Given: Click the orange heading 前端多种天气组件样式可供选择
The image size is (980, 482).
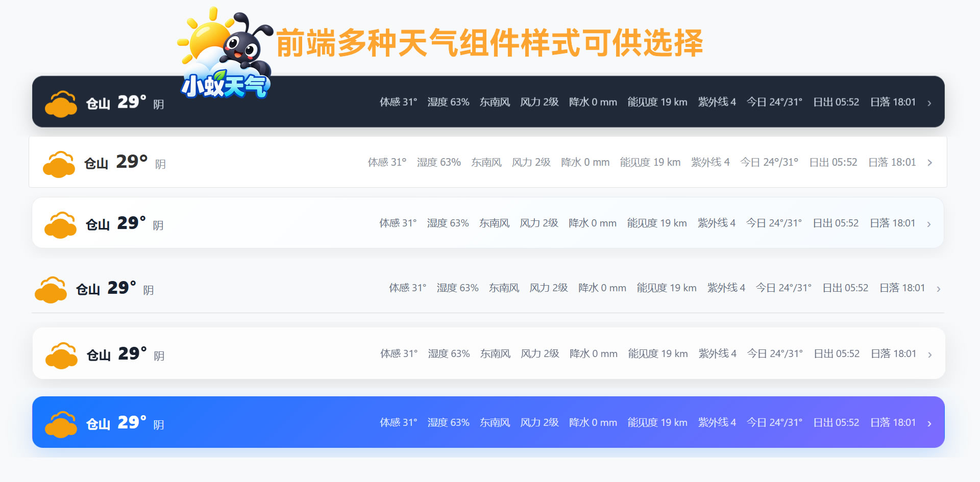Looking at the screenshot, I should (x=489, y=42).
